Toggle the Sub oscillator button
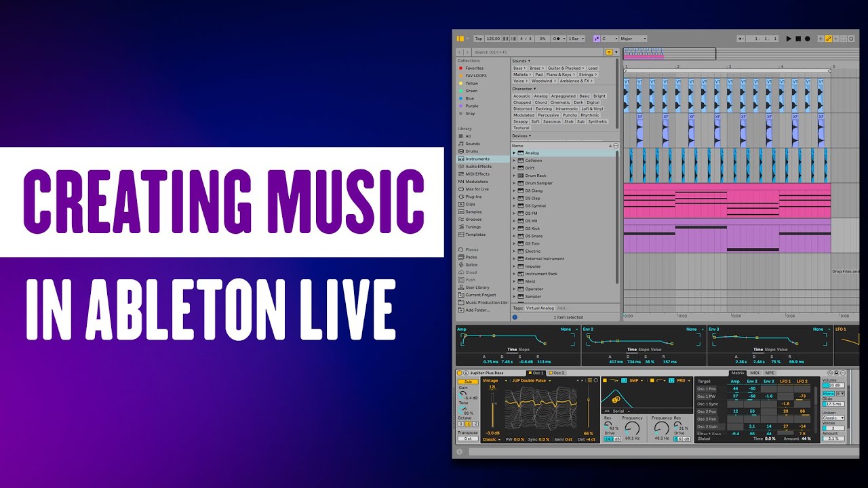Image resolution: width=868 pixels, height=488 pixels. (468, 382)
